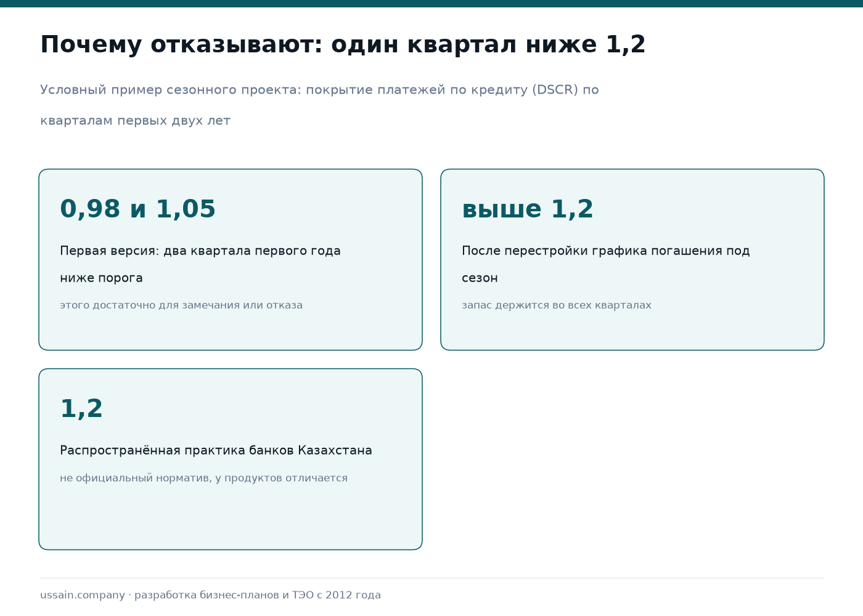Click the text "Первая версия: два квартала первого года"
The width and height of the screenshot is (863, 616).
200,251
